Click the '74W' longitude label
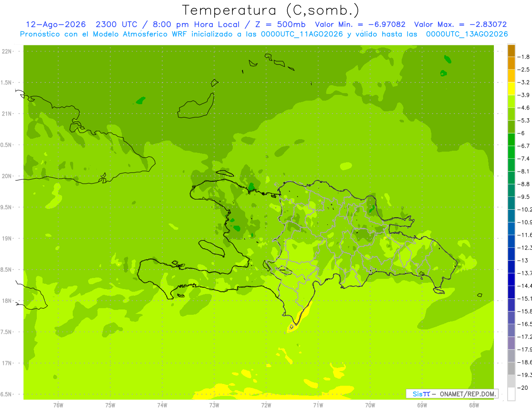This screenshot has height=411, width=532. [x=162, y=405]
